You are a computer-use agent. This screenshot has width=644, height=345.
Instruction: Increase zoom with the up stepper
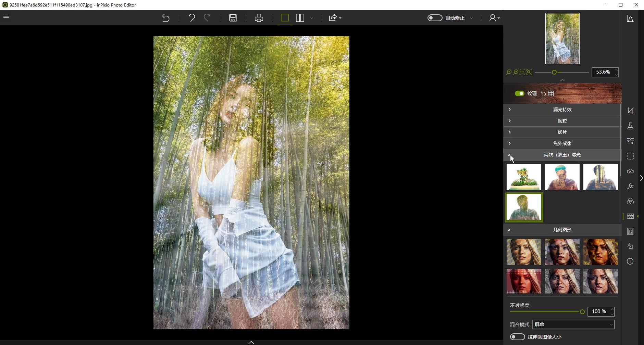click(x=616, y=70)
